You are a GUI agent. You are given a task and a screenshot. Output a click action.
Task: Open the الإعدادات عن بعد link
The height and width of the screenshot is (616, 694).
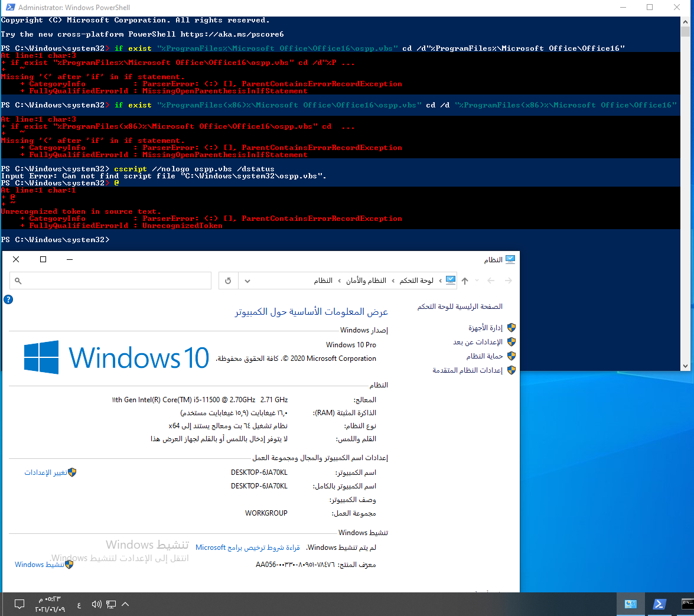478,341
